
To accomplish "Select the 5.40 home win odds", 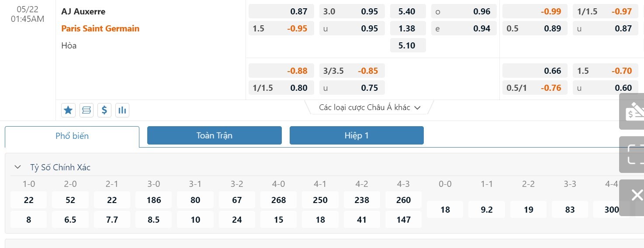I will coord(408,11).
